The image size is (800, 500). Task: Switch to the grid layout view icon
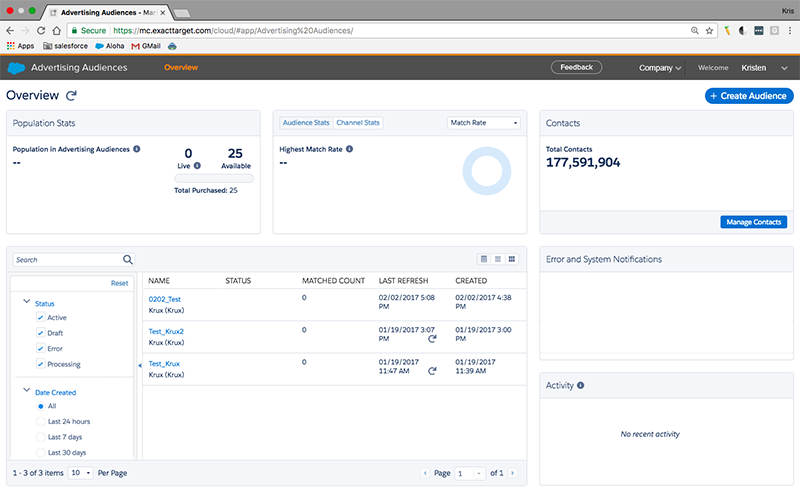512,259
